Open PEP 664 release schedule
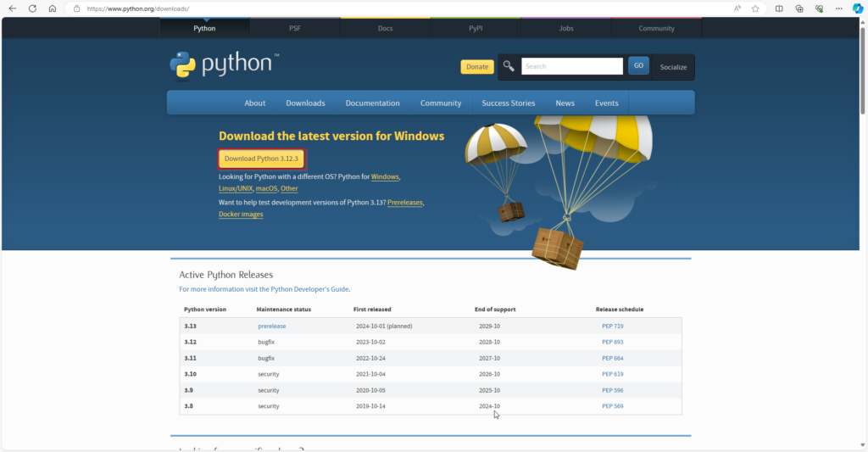Image resolution: width=868 pixels, height=452 pixels. pyautogui.click(x=613, y=359)
